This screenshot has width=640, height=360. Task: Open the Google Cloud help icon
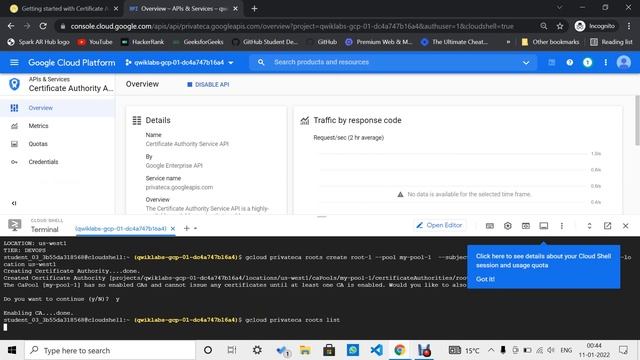tap(569, 62)
